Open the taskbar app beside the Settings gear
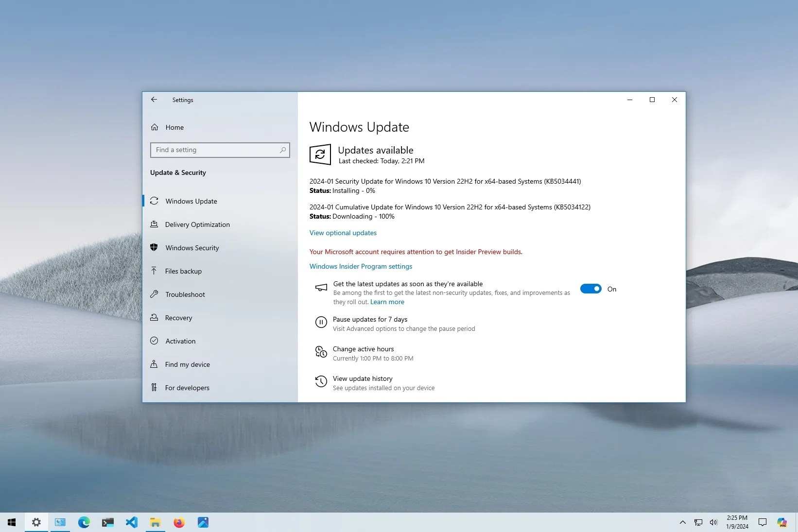 [x=60, y=522]
